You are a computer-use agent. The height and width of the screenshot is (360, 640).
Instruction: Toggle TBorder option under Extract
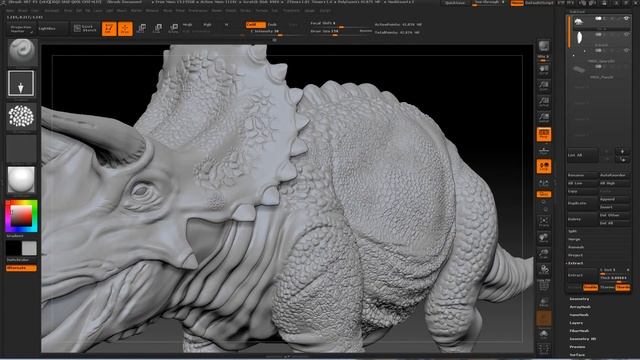point(622,287)
